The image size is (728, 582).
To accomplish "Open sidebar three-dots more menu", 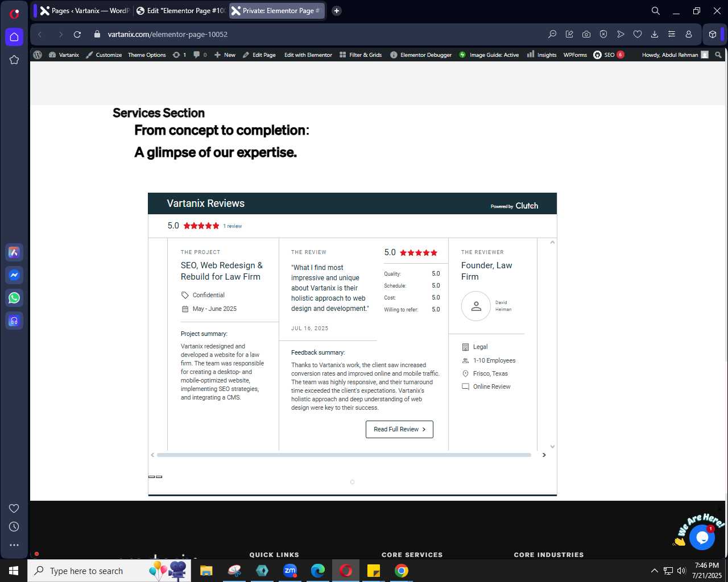I will click(14, 545).
